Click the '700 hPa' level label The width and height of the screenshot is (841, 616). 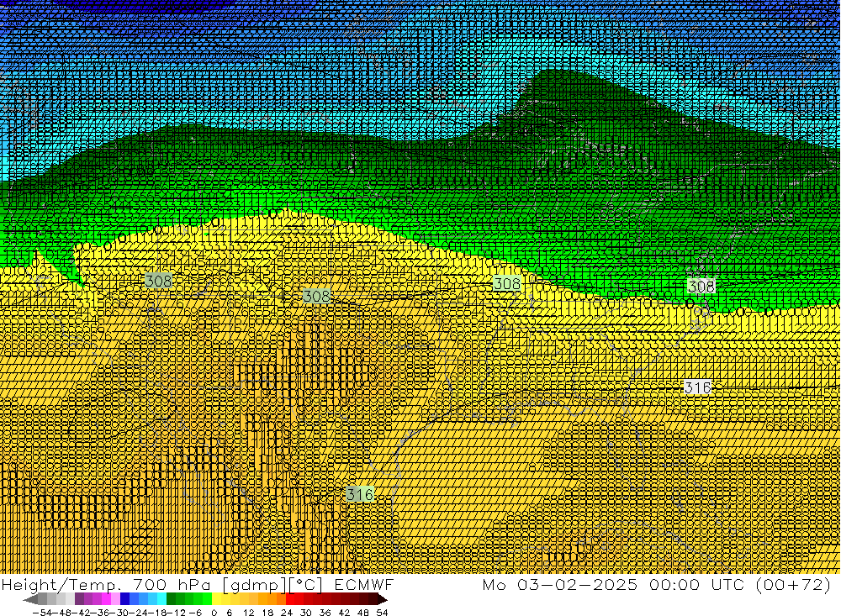(x=172, y=585)
